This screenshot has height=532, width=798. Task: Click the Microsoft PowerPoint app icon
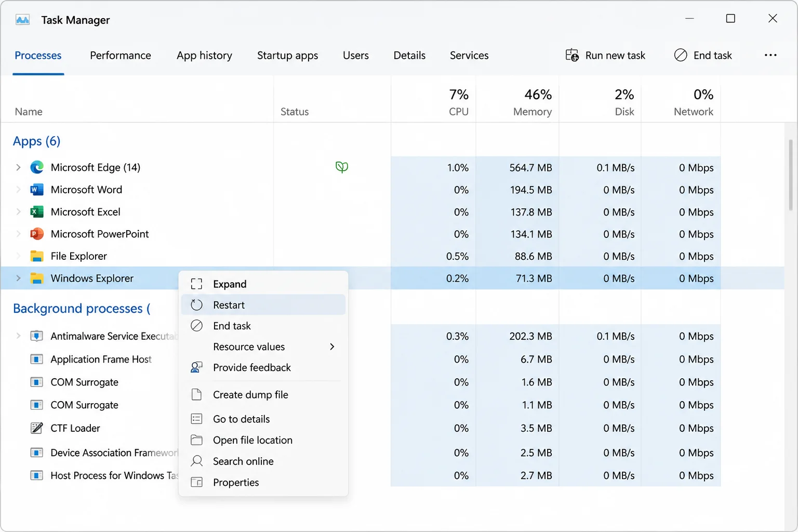click(37, 234)
